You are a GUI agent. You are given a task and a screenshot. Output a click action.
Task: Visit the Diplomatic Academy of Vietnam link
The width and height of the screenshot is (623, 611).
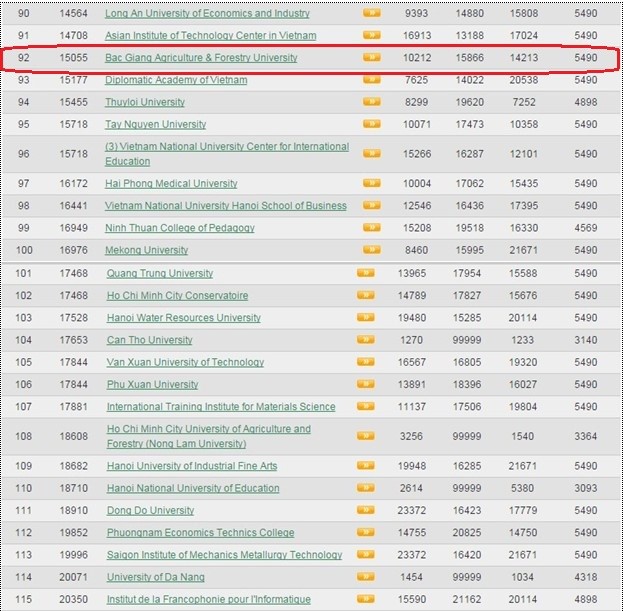click(176, 80)
